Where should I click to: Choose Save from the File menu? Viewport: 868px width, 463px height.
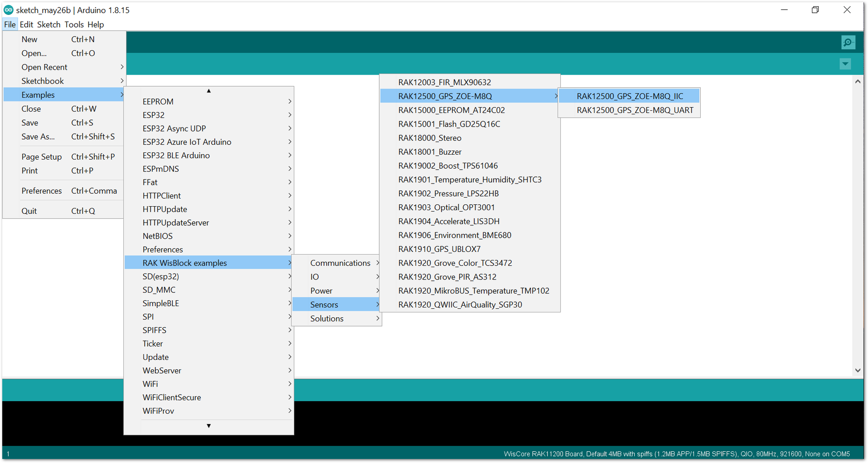(64, 123)
